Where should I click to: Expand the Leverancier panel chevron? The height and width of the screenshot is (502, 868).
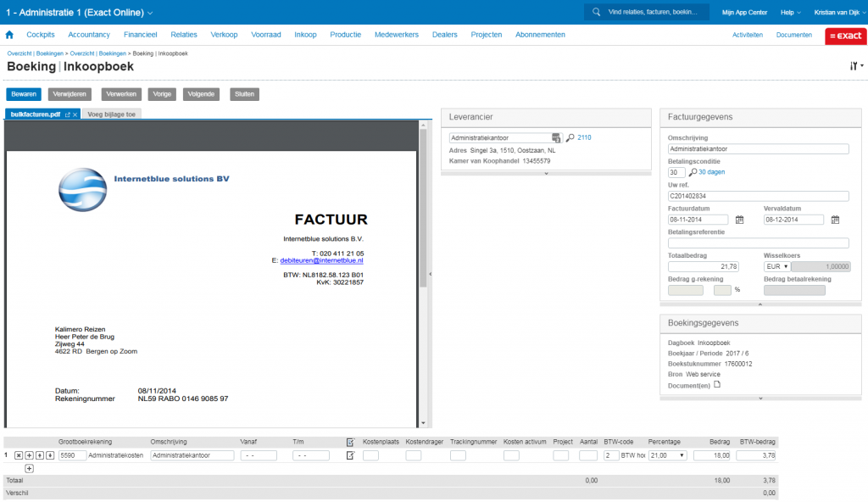tap(546, 174)
